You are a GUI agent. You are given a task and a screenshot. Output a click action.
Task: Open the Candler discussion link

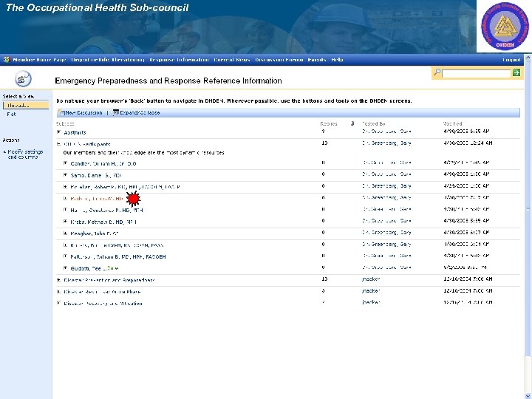coord(103,163)
